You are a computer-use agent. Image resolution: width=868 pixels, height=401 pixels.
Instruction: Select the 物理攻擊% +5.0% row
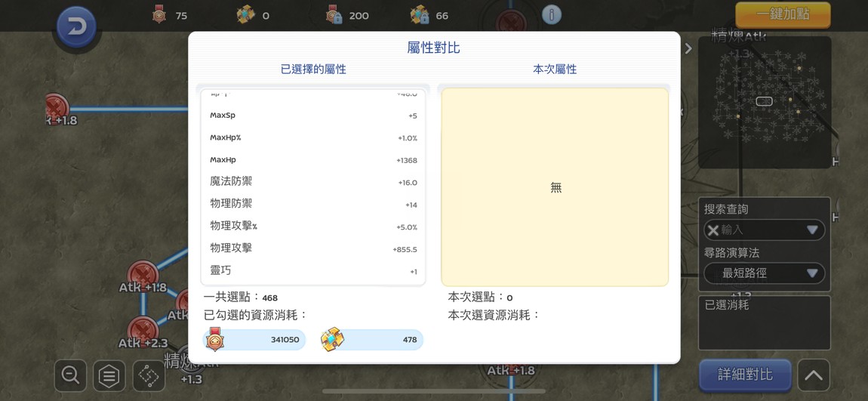(313, 227)
